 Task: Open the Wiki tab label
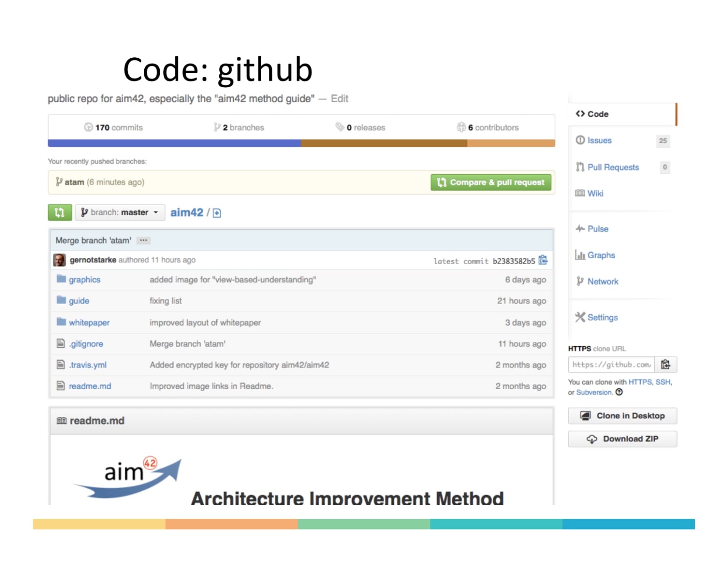595,194
